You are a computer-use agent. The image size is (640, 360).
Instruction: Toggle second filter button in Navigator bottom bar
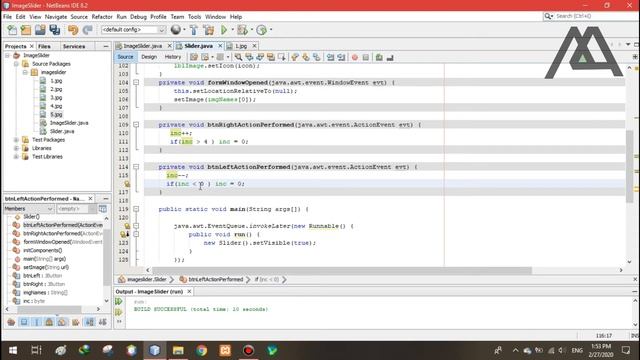click(x=24, y=322)
